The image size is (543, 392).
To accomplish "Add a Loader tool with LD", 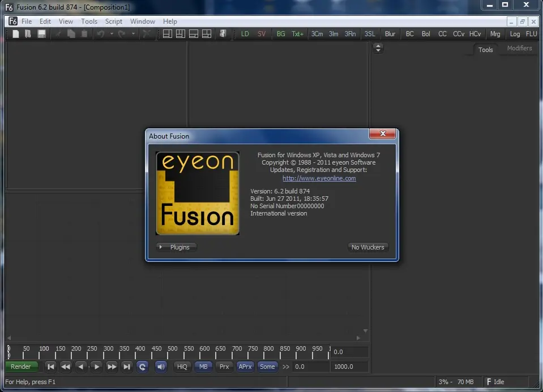I will 245,34.
